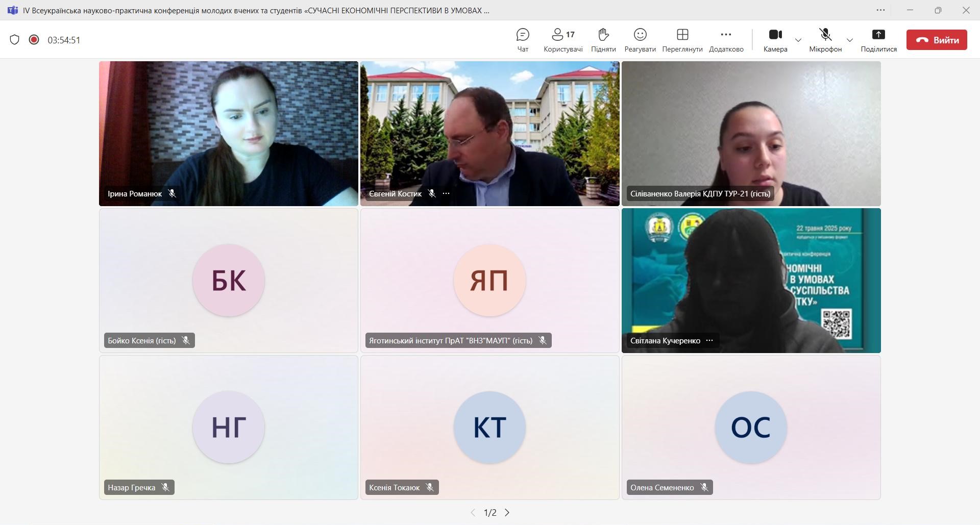
Task: Open the share screen tray
Action: [878, 40]
